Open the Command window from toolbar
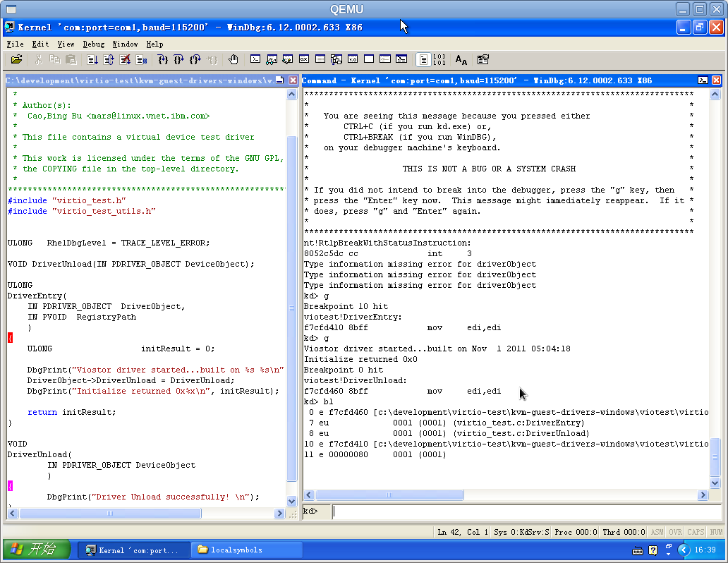This screenshot has height=563, width=728. click(x=255, y=59)
